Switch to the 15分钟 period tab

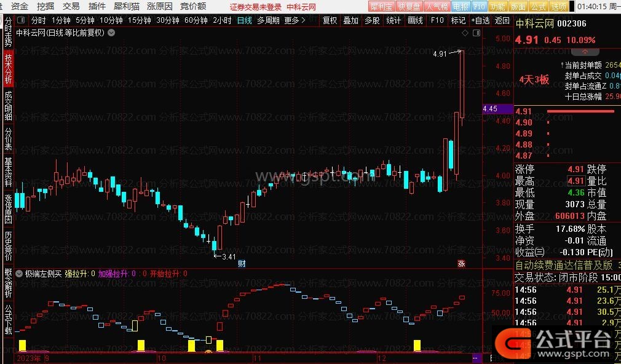click(140, 20)
